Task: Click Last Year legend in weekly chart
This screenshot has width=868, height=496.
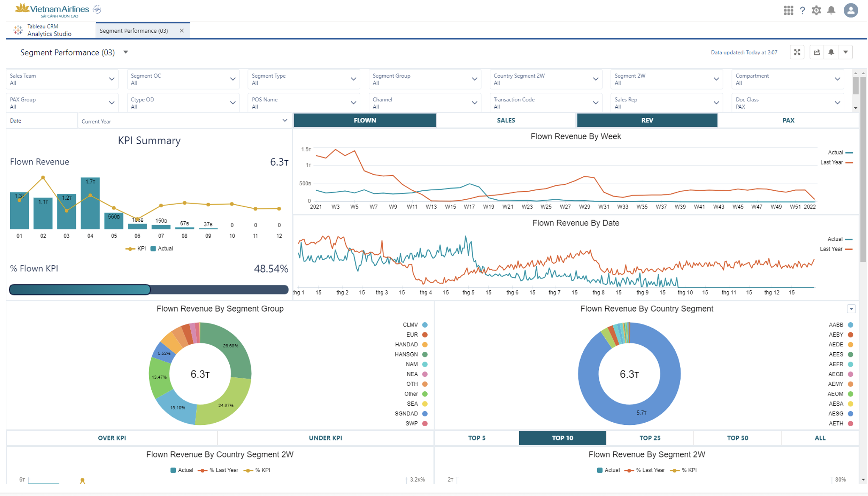Action: (x=837, y=162)
